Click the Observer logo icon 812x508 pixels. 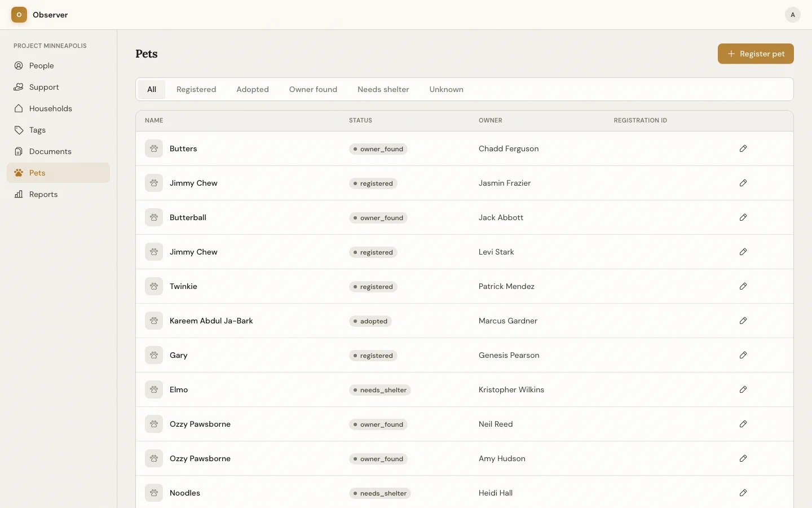click(x=19, y=15)
